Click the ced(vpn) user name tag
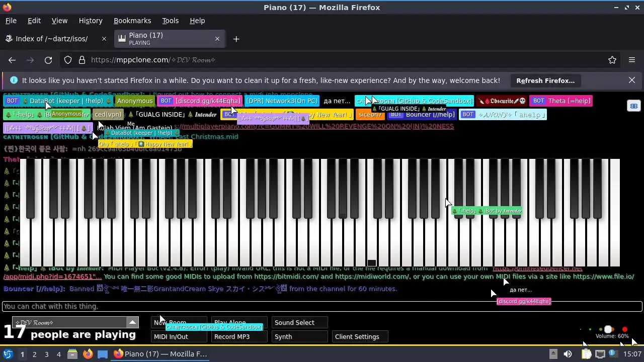 click(x=108, y=115)
